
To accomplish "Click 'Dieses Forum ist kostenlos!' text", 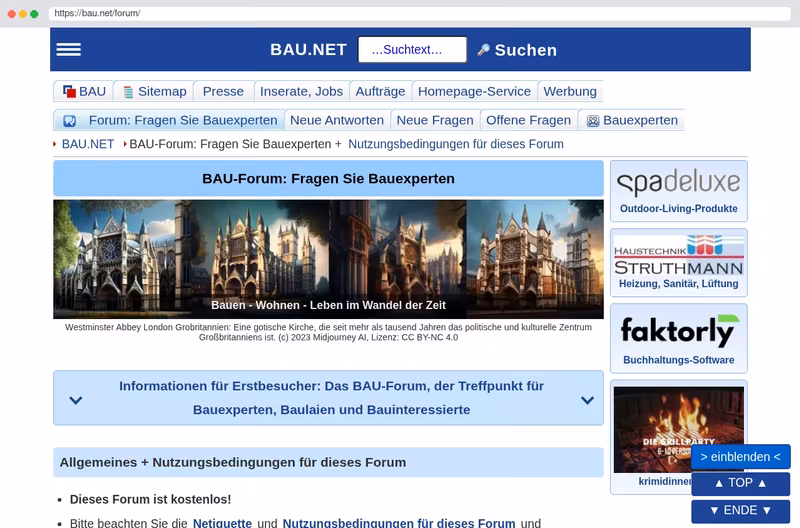I will tap(151, 499).
